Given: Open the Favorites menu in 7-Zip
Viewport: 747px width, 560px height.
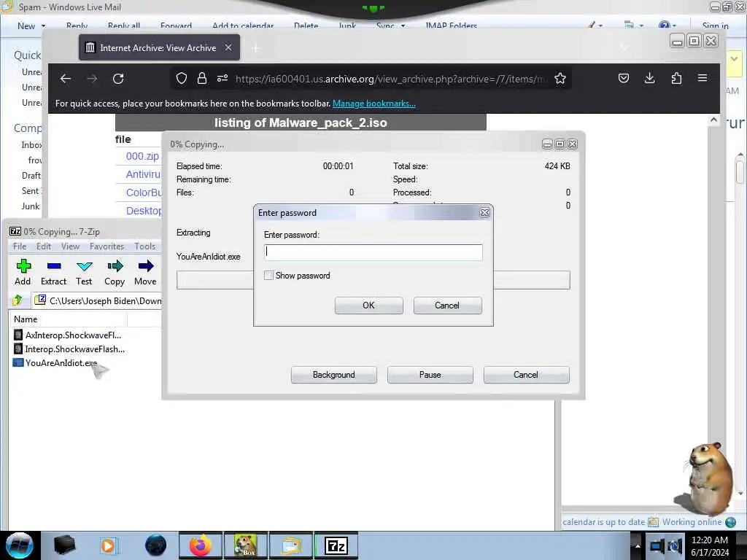Looking at the screenshot, I should pyautogui.click(x=107, y=246).
